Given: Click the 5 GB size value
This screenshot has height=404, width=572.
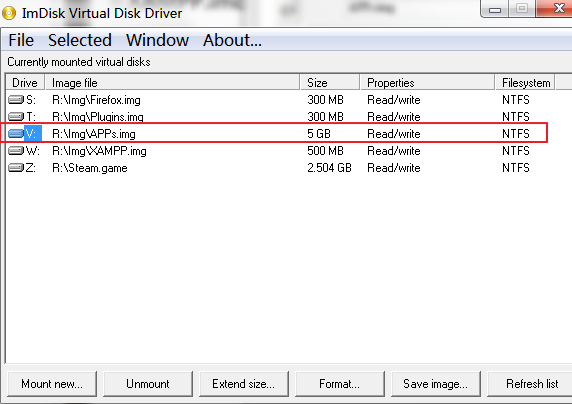Looking at the screenshot, I should (319, 134).
